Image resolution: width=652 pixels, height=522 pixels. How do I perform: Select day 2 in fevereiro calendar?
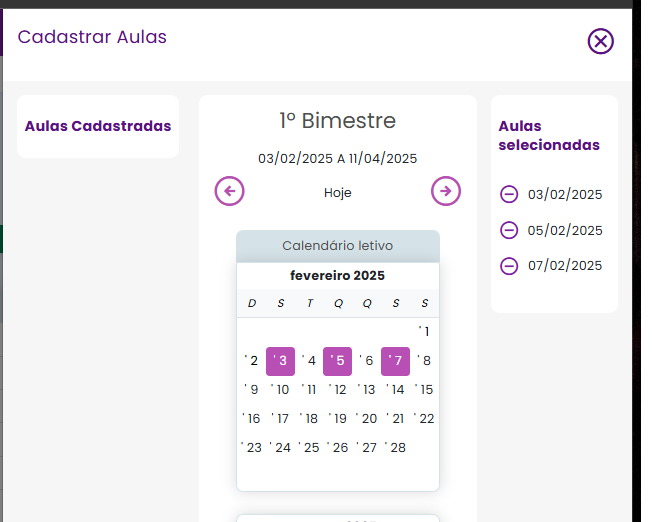pos(251,361)
